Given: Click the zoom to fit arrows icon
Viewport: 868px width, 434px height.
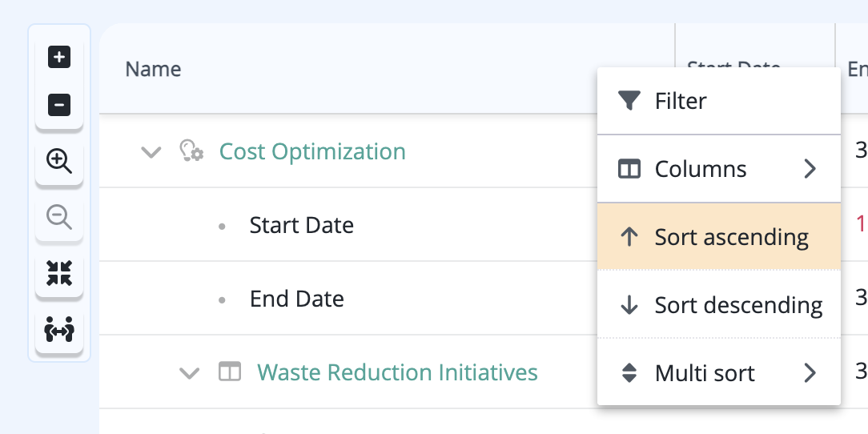Looking at the screenshot, I should click(59, 273).
